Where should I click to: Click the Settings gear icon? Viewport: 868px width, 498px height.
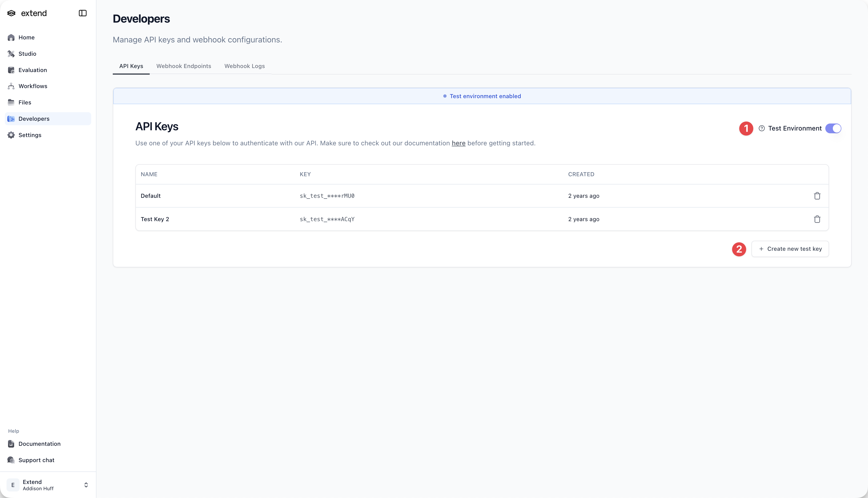pos(11,135)
